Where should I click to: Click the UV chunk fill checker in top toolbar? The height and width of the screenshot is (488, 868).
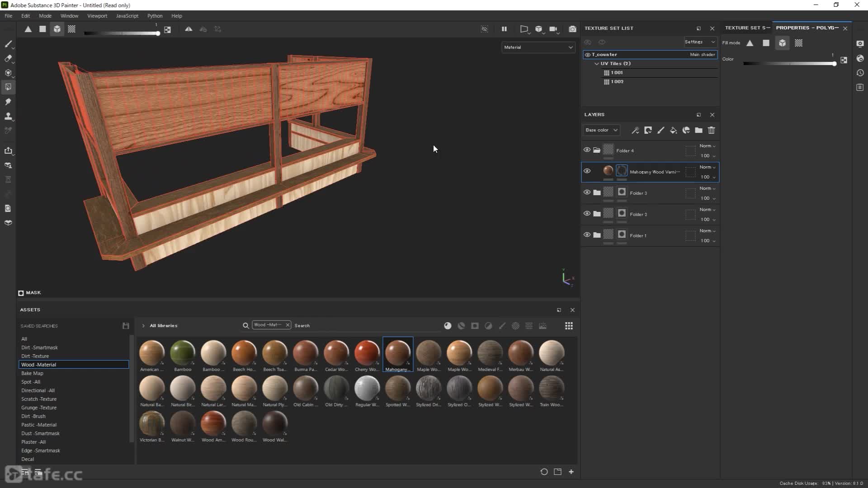pyautogui.click(x=71, y=29)
